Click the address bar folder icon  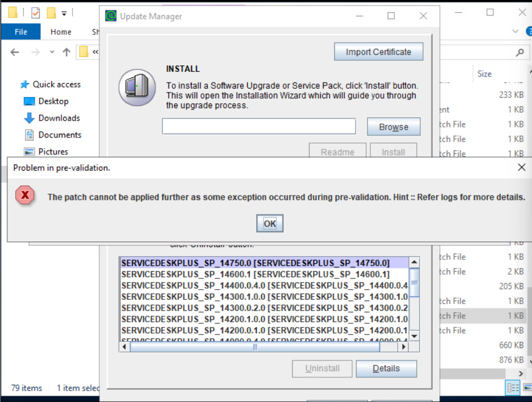(x=84, y=52)
